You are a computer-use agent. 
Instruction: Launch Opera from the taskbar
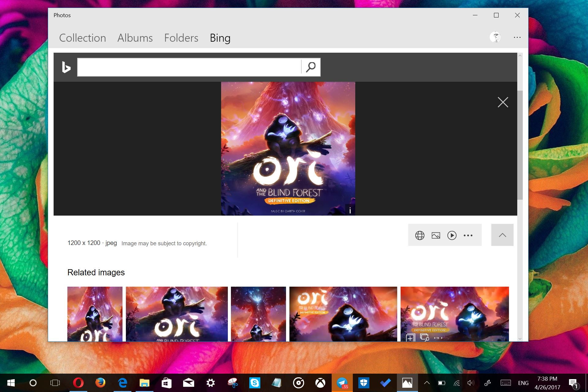pyautogui.click(x=78, y=383)
